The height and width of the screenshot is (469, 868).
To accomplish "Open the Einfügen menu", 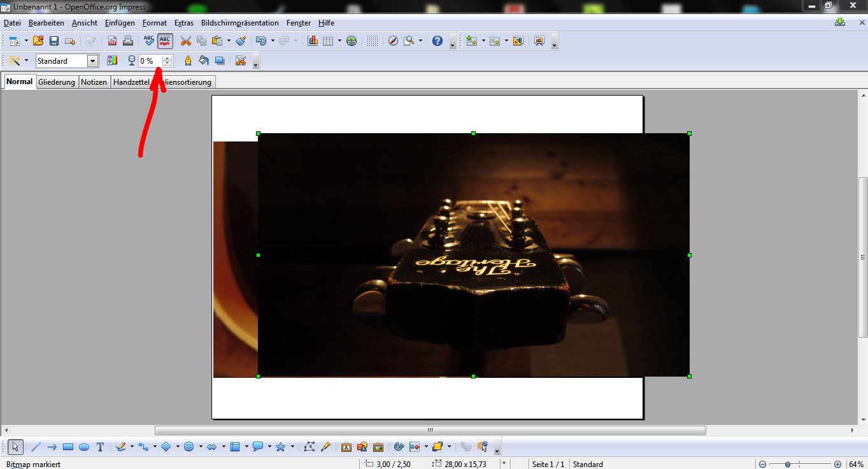I will click(120, 23).
